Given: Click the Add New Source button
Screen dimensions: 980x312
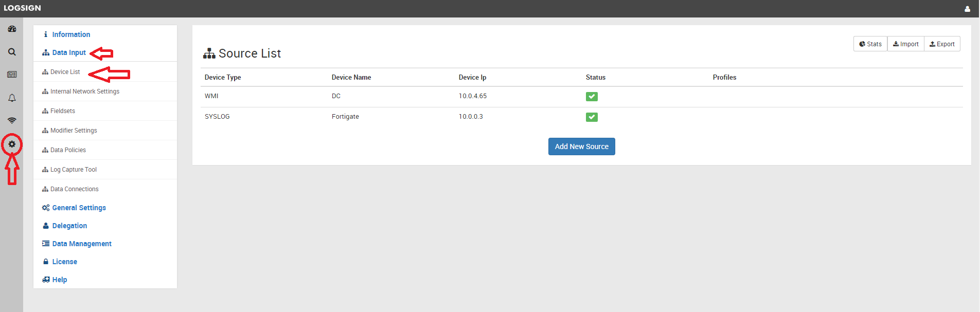Looking at the screenshot, I should coord(581,146).
